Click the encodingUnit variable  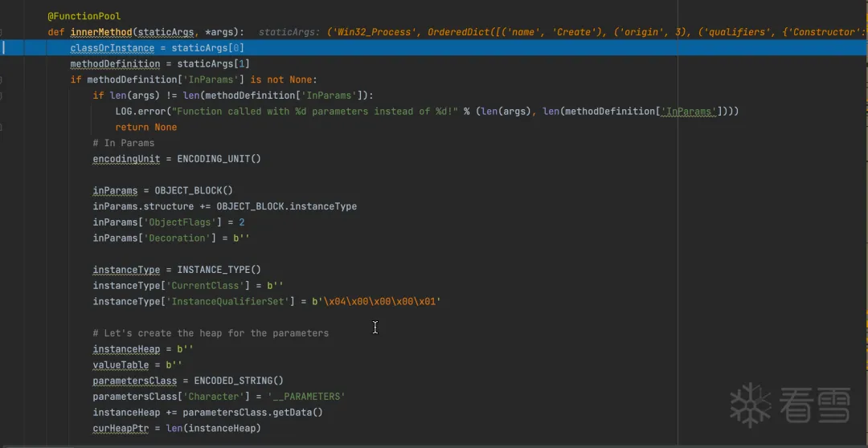[x=126, y=159]
